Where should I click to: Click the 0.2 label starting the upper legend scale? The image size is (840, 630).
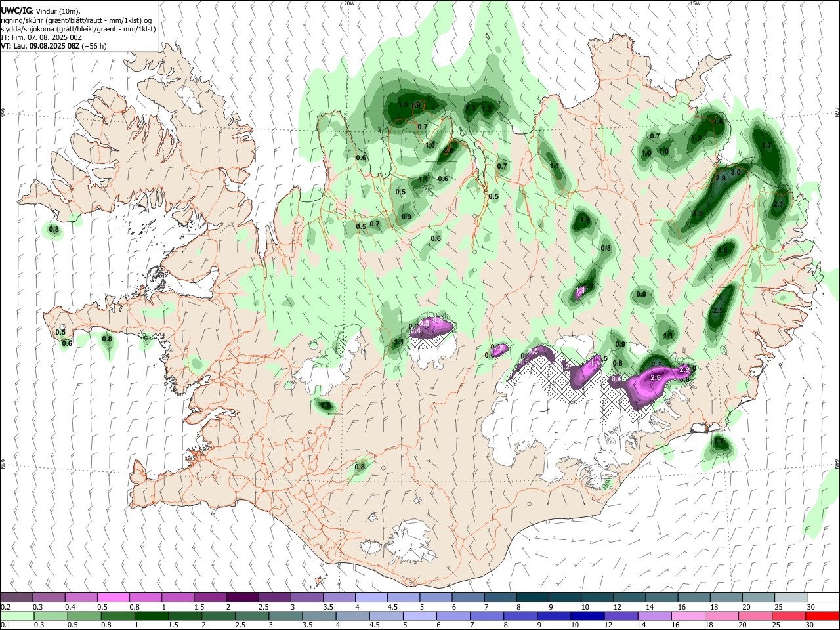(5, 607)
